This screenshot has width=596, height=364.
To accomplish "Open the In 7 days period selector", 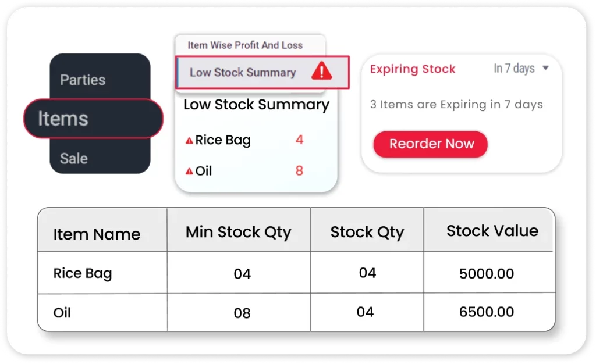I will click(515, 69).
